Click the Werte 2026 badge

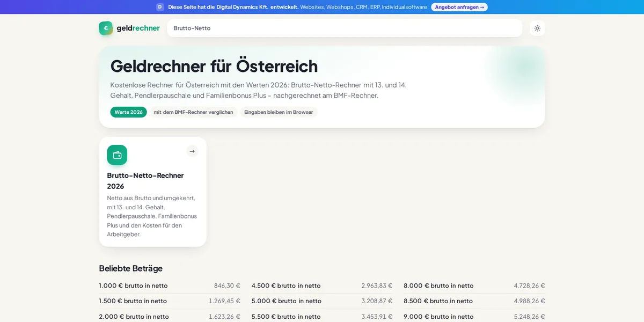(x=129, y=112)
